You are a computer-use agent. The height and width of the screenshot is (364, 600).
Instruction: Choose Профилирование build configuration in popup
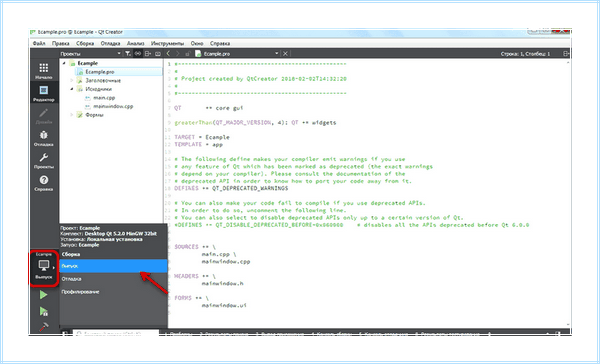pos(113,292)
